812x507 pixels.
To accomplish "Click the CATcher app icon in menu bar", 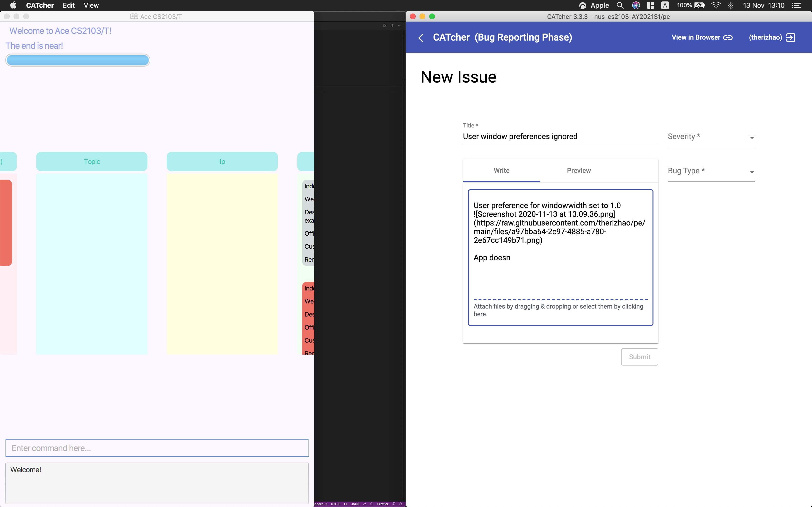I will 39,6.
